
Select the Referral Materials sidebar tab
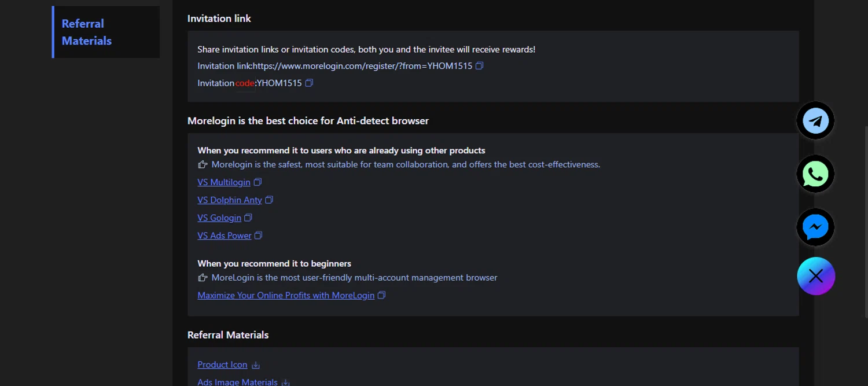pyautogui.click(x=87, y=32)
